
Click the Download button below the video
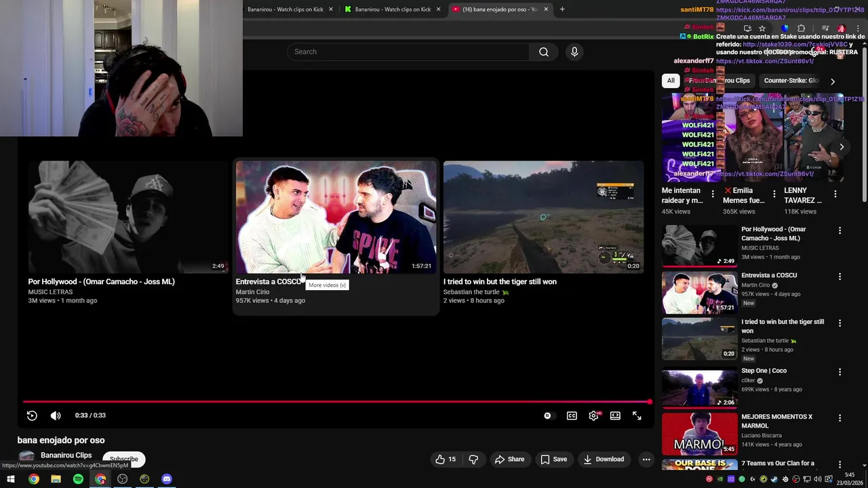pyautogui.click(x=604, y=459)
